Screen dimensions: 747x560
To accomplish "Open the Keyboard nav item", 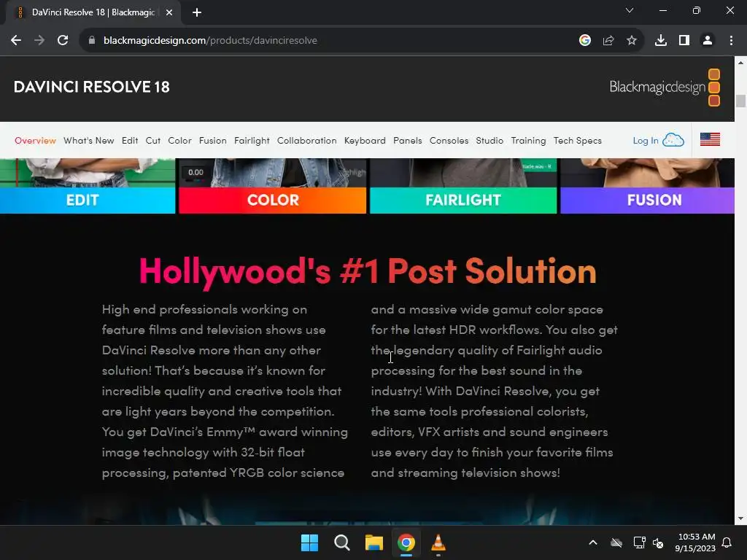I will point(365,141).
